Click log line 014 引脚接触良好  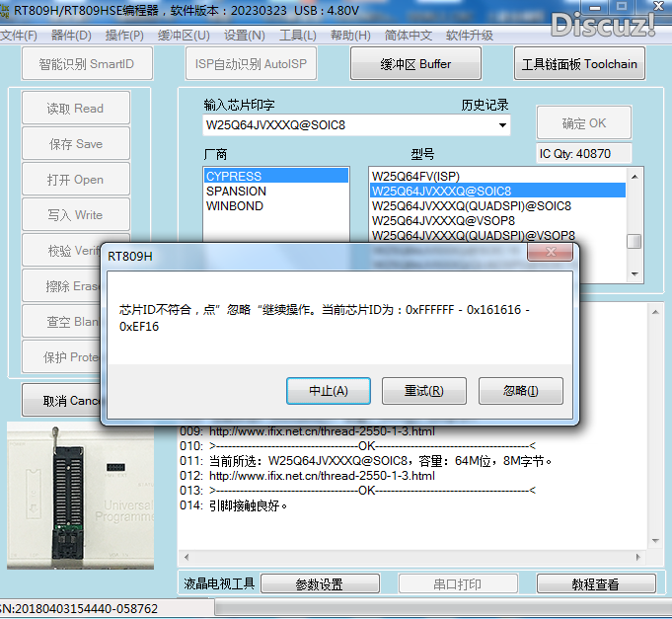tap(248, 505)
